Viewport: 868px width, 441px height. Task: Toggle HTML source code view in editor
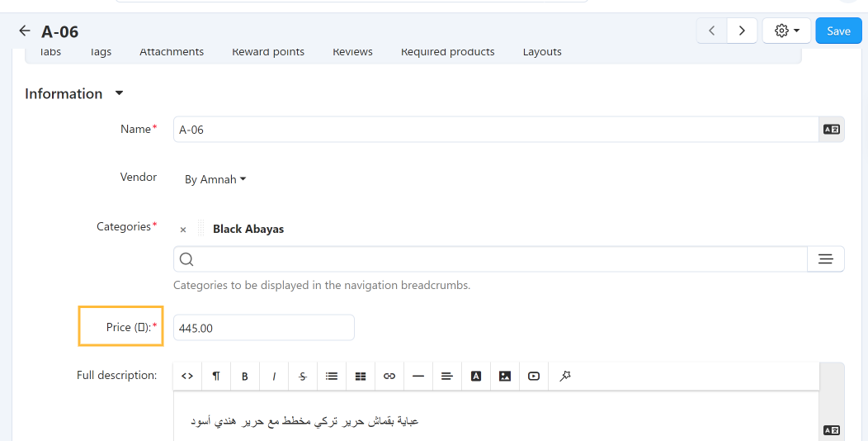pos(187,377)
